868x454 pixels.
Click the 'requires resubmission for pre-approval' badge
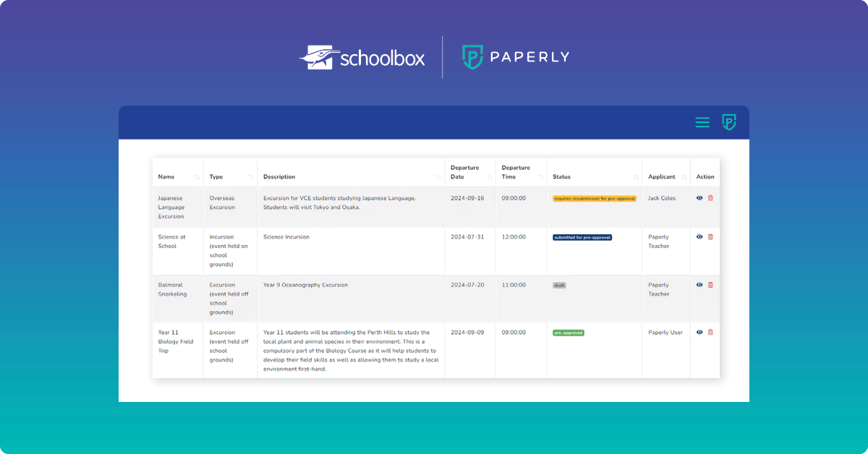(594, 197)
